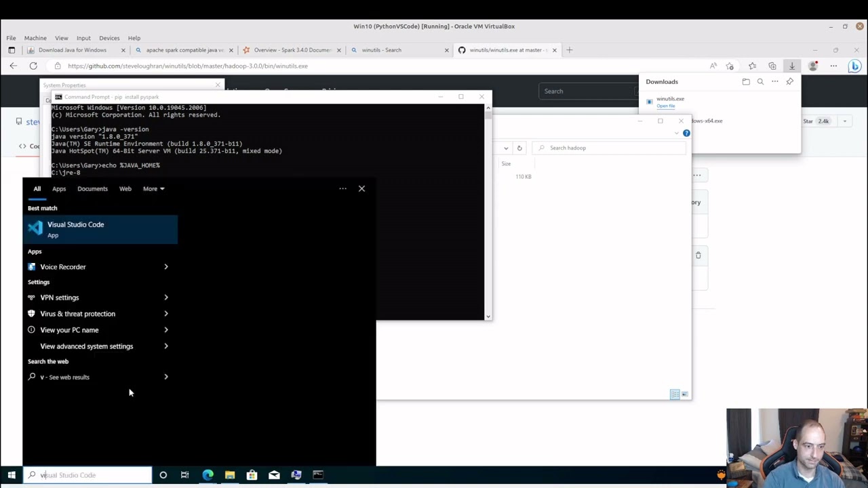868x488 pixels.
Task: Open View your PC name result
Action: coord(69,330)
